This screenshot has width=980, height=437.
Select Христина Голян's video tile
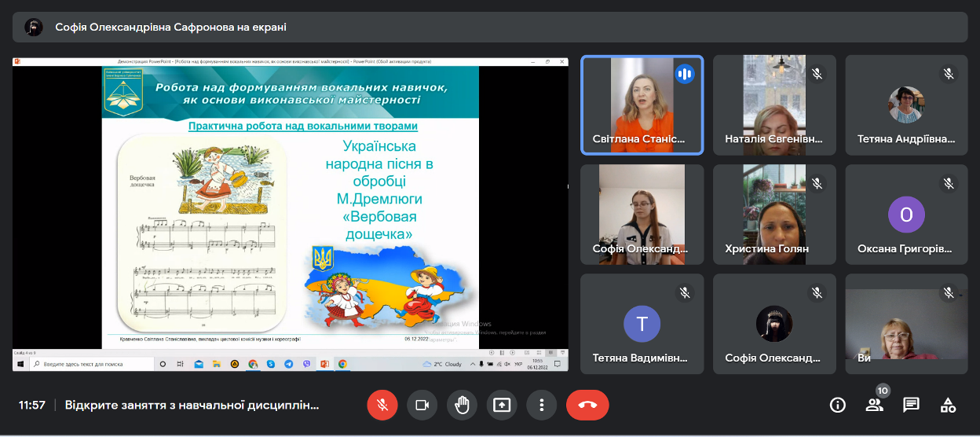[773, 214]
